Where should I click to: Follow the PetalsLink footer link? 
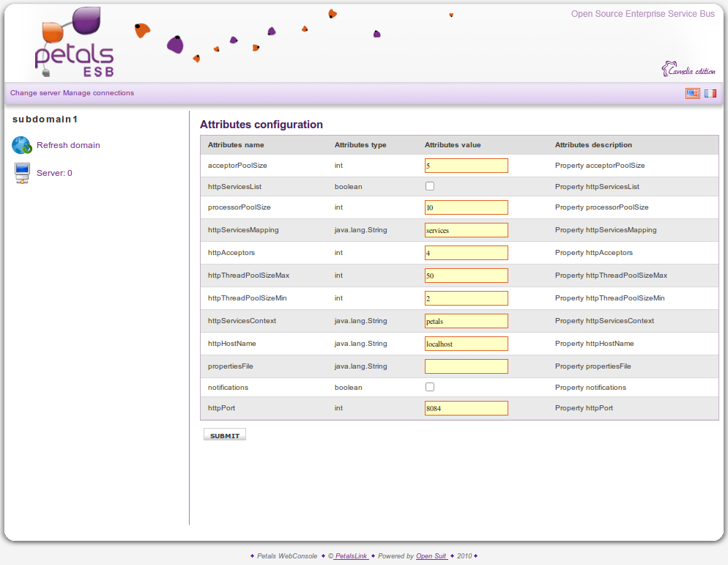point(351,556)
